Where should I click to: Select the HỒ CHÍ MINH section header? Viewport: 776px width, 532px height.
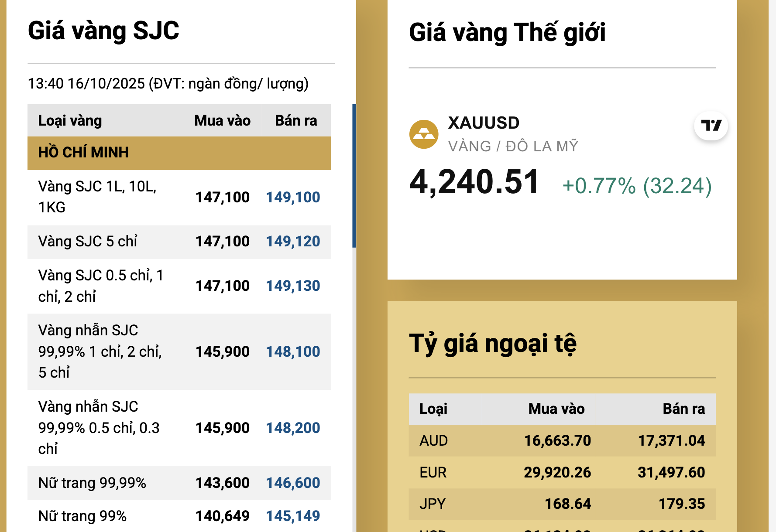tap(179, 153)
